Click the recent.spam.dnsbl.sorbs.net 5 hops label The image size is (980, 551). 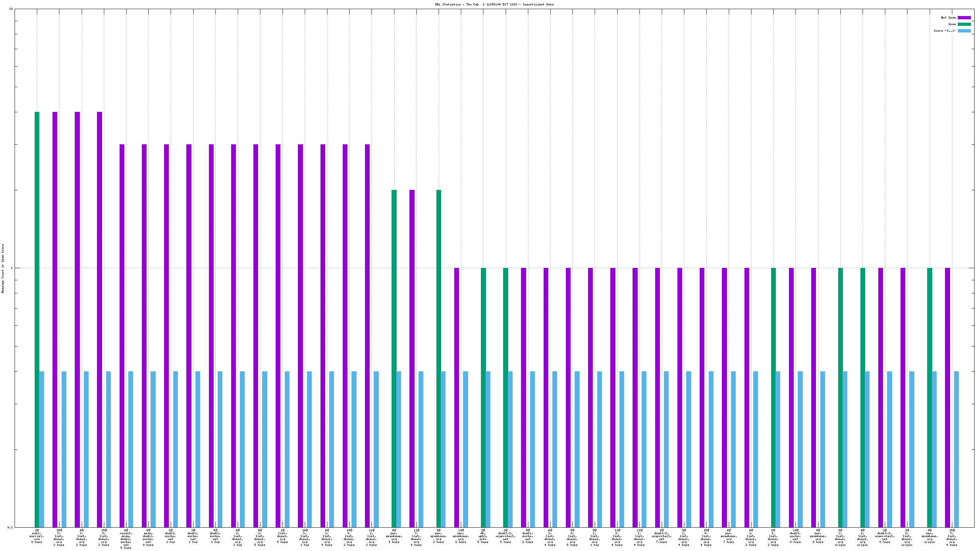[x=126, y=539]
